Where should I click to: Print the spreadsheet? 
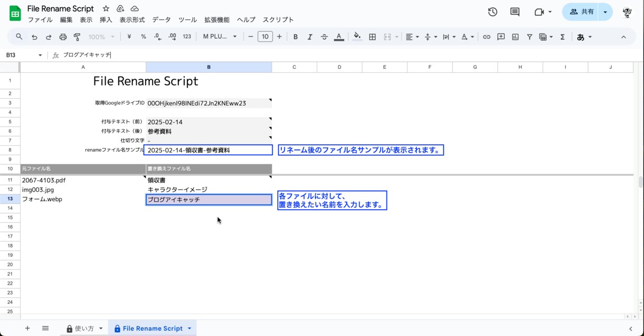click(x=63, y=36)
